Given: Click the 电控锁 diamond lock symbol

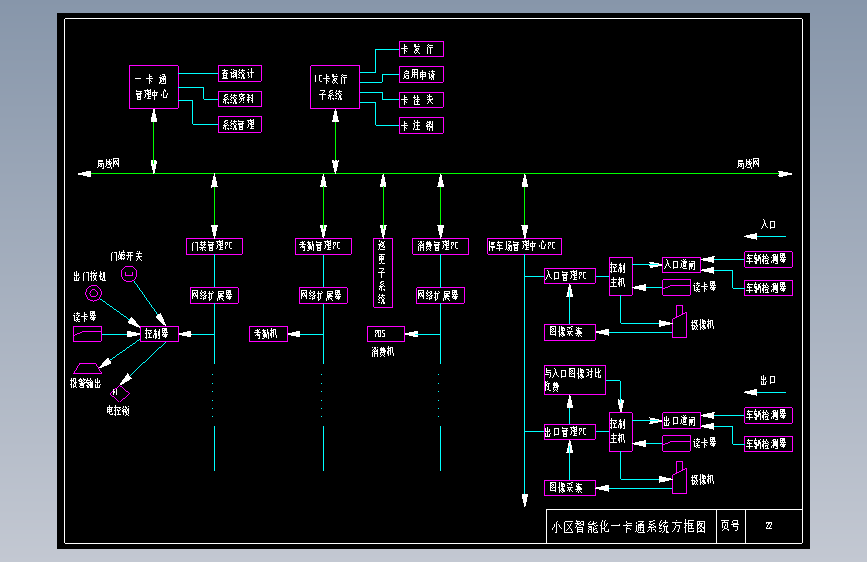Looking at the screenshot, I should point(119,394).
